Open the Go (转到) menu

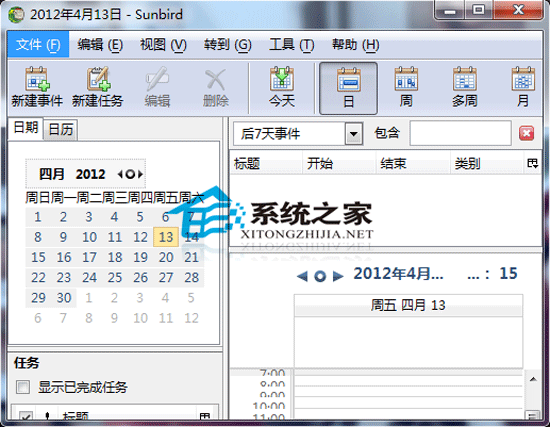point(228,45)
